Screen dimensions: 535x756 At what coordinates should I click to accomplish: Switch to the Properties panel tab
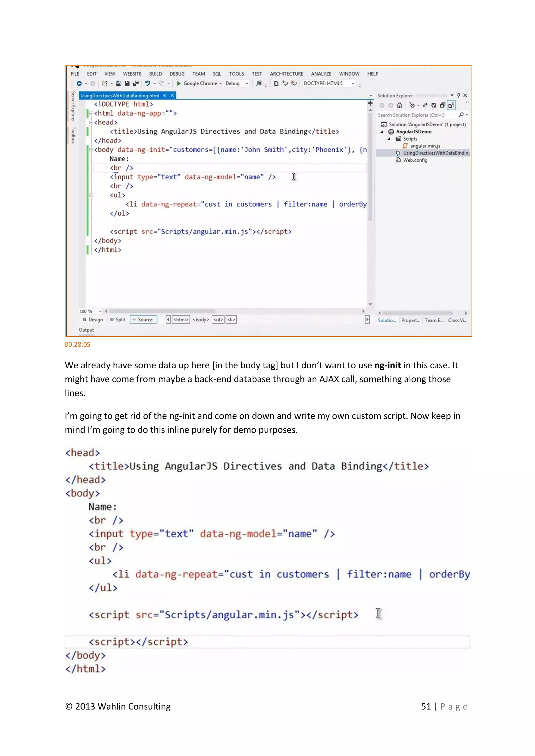(x=411, y=320)
